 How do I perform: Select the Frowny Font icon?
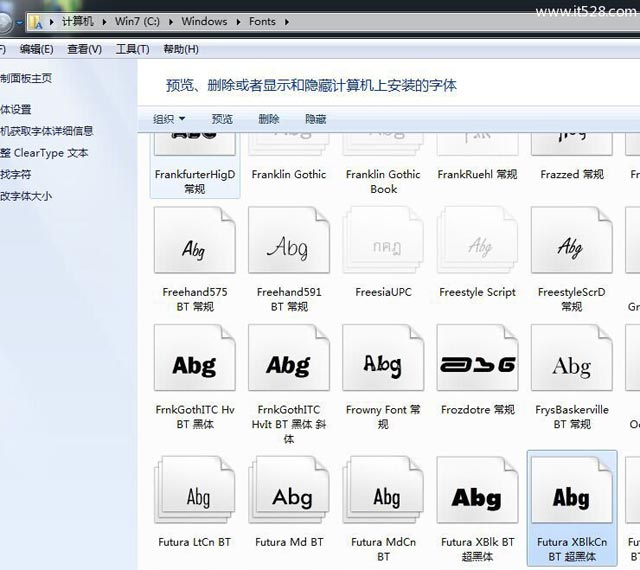[383, 358]
